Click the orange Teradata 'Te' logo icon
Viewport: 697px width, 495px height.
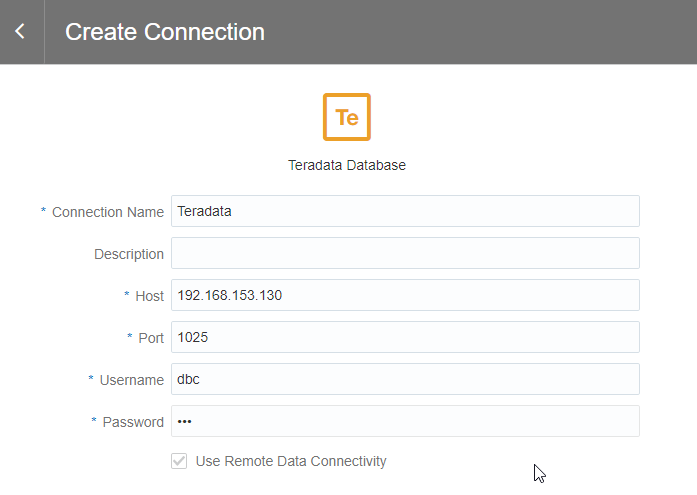point(347,117)
